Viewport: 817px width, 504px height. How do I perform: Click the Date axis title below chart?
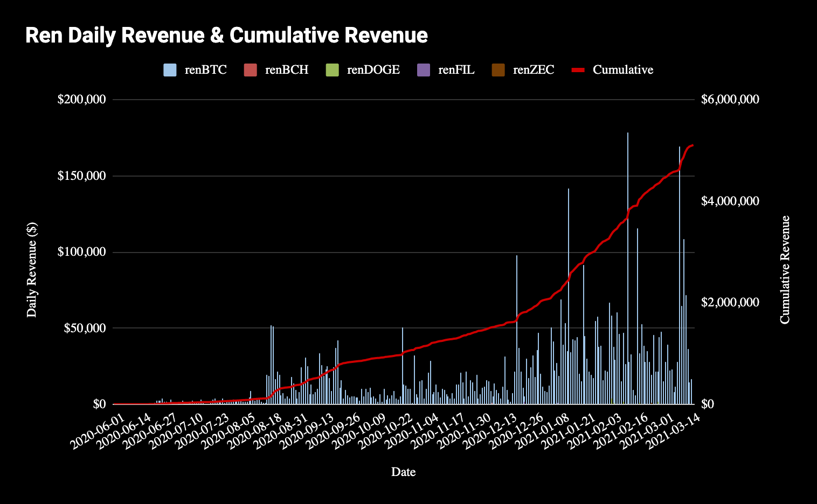(403, 472)
